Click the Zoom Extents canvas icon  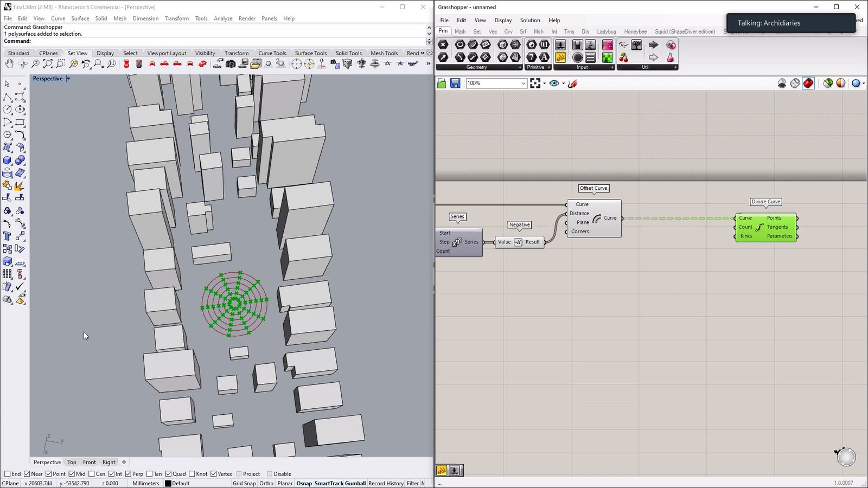click(535, 84)
